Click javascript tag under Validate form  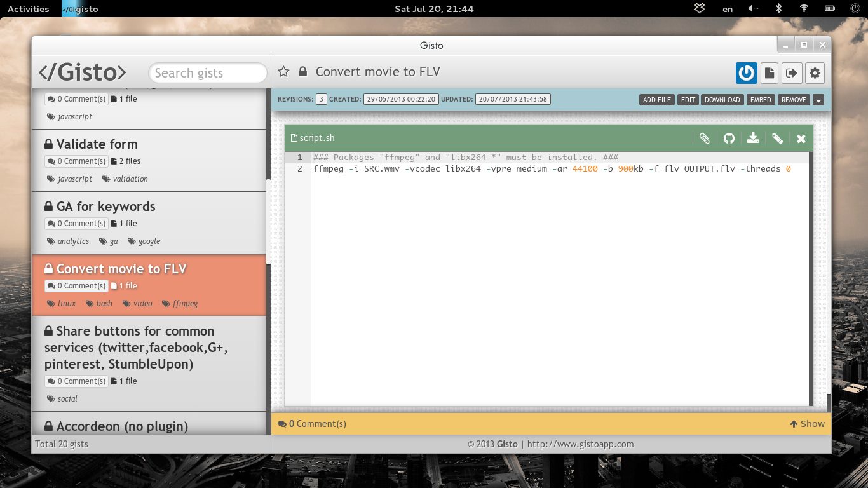[x=70, y=179]
